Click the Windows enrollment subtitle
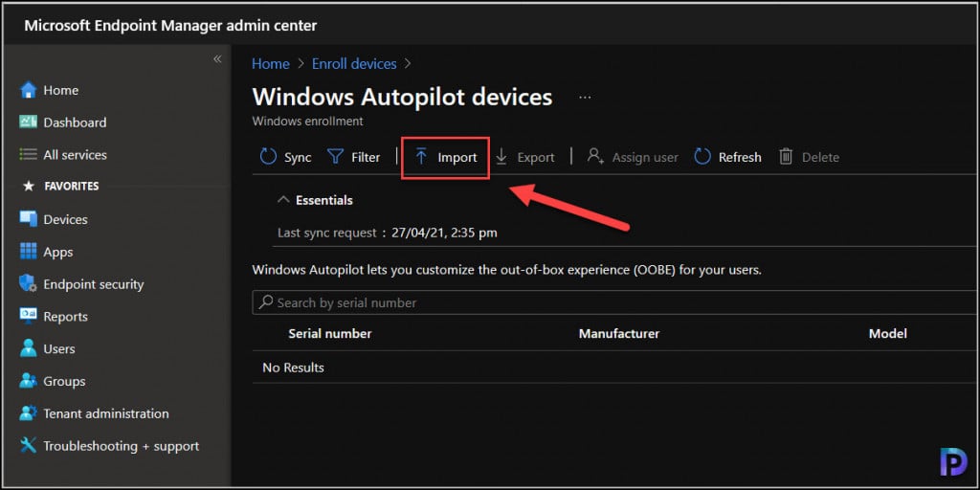The image size is (980, 490). coord(307,122)
